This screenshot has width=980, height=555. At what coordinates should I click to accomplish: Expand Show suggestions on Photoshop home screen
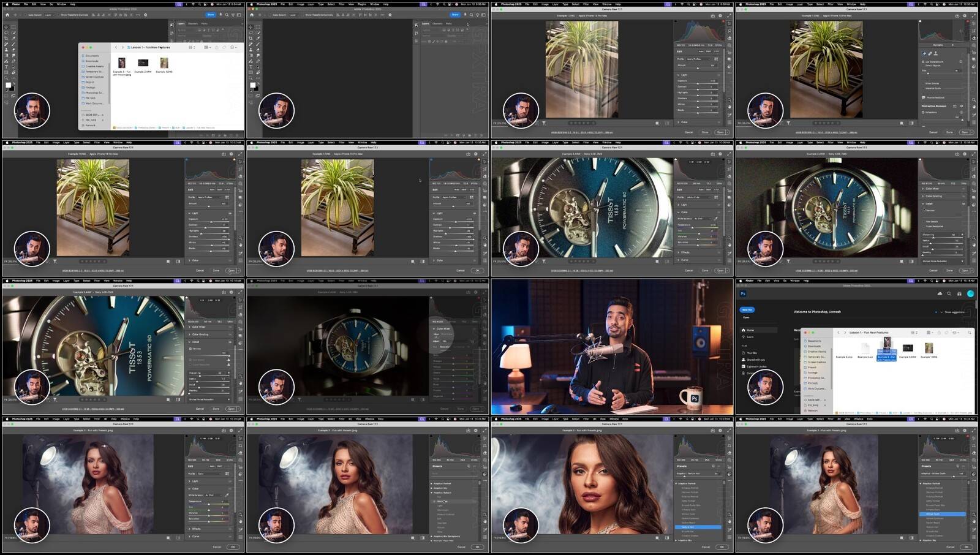[x=952, y=312]
